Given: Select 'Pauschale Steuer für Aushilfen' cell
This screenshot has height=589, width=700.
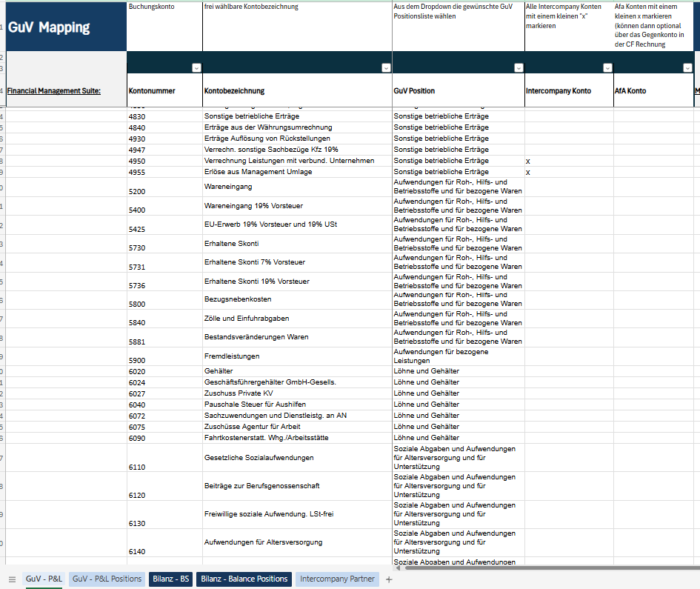Looking at the screenshot, I should coord(297,405).
